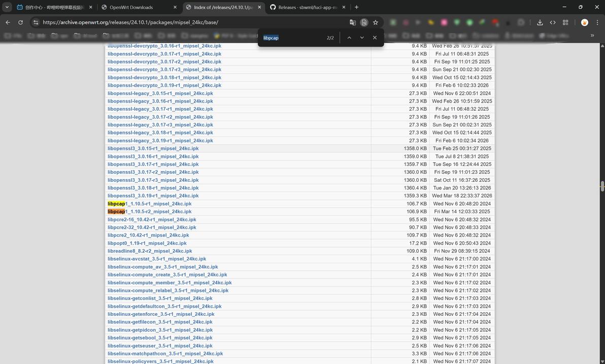605x364 pixels.
Task: Reload the current page
Action: point(20,22)
